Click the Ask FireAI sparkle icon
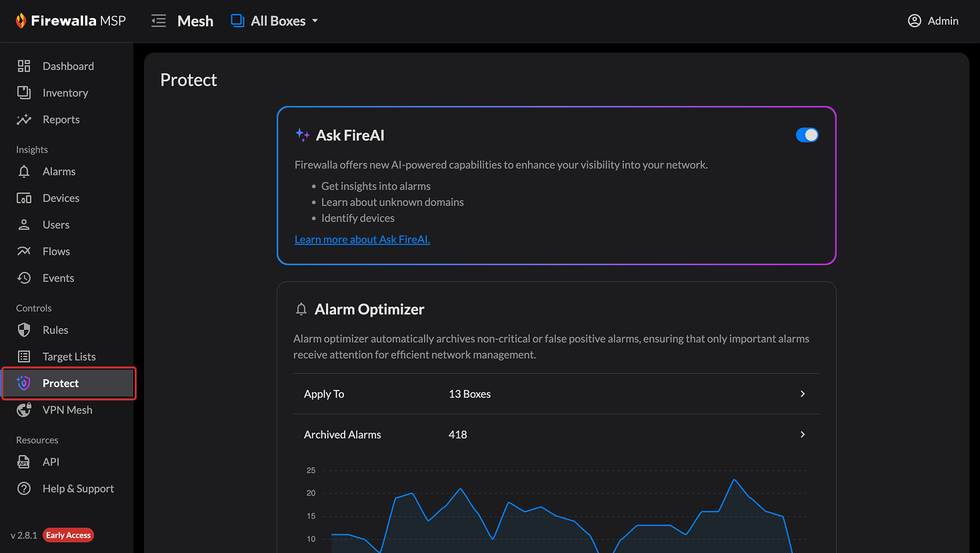 pyautogui.click(x=303, y=135)
